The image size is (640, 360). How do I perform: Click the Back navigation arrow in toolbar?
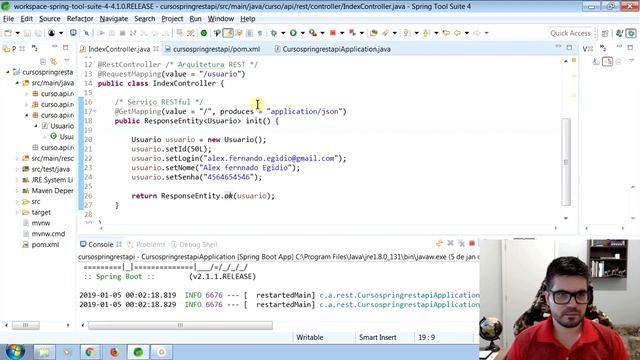point(457,33)
